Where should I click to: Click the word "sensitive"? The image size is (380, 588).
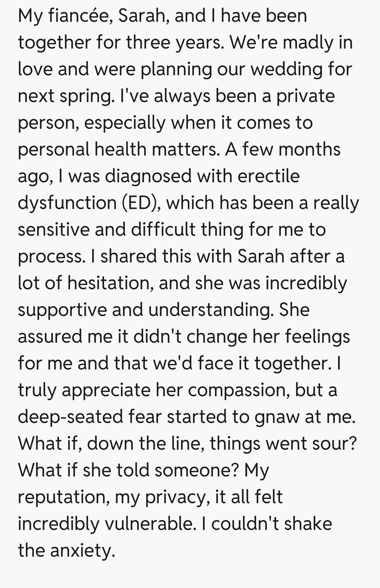pyautogui.click(x=53, y=230)
